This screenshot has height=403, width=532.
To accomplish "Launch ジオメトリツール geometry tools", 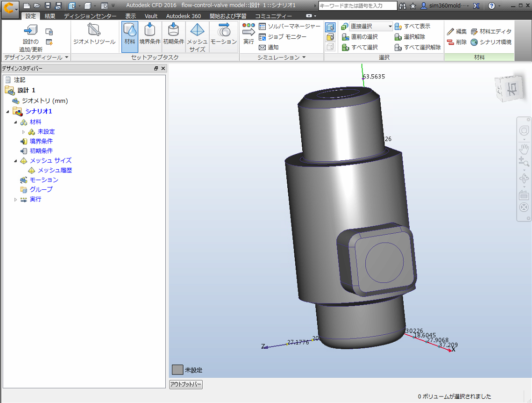I will tap(94, 34).
